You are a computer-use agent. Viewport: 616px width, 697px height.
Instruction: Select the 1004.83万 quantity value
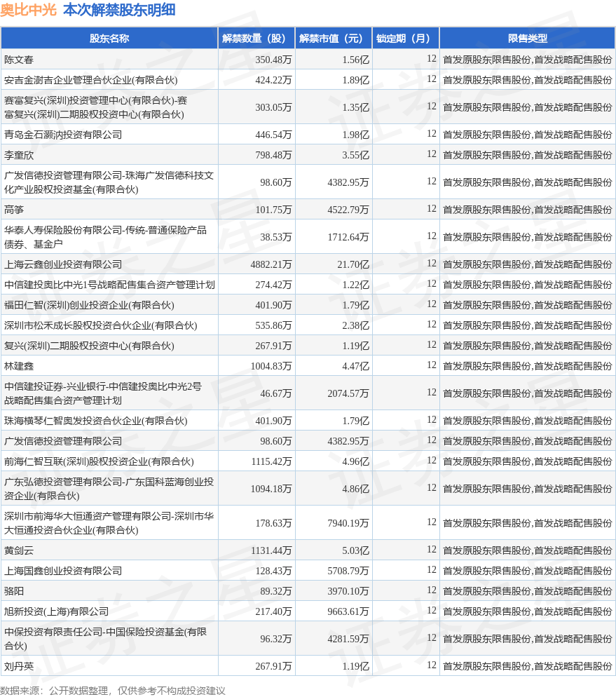(x=271, y=366)
